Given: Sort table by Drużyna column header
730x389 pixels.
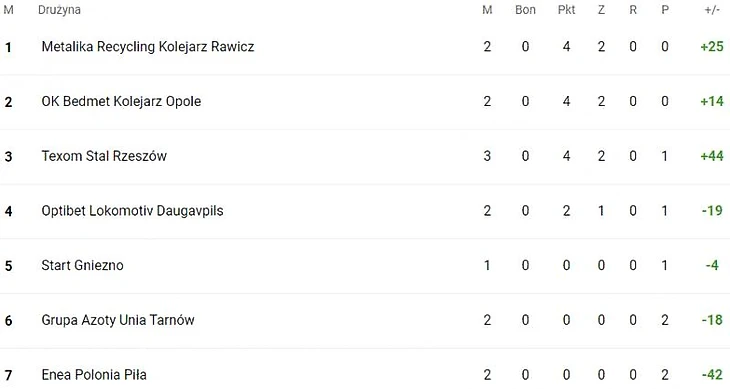Looking at the screenshot, I should [x=59, y=10].
